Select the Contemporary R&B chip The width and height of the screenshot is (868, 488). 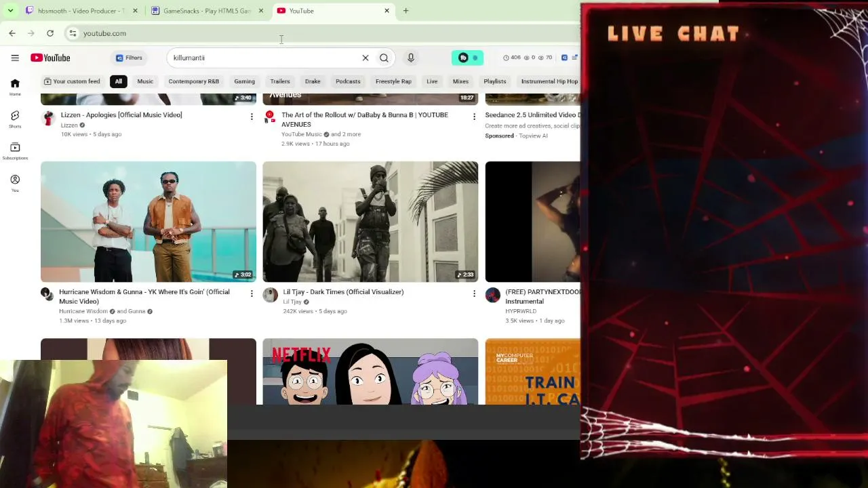pos(194,81)
